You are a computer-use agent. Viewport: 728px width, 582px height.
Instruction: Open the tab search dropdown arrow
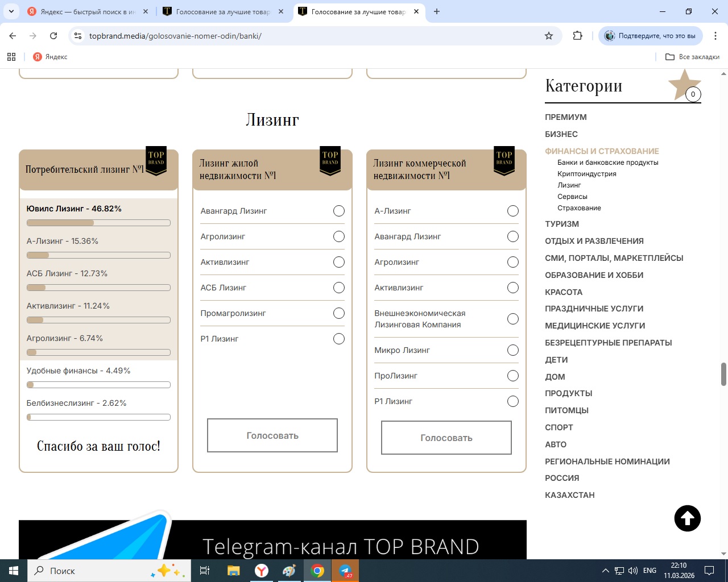[x=11, y=11]
